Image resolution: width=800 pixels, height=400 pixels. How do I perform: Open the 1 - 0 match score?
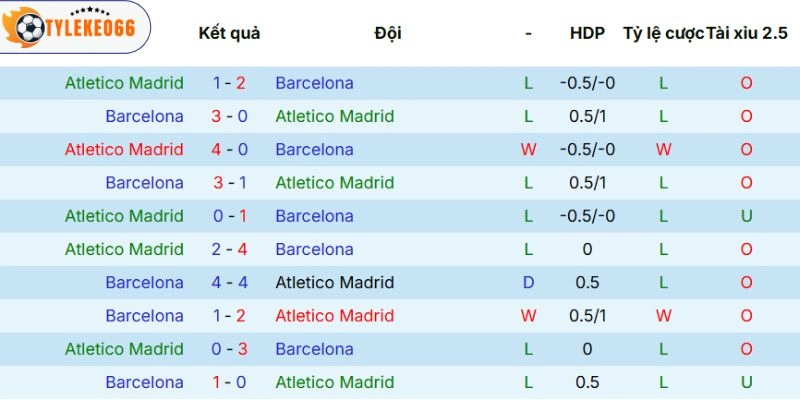pyautogui.click(x=229, y=382)
